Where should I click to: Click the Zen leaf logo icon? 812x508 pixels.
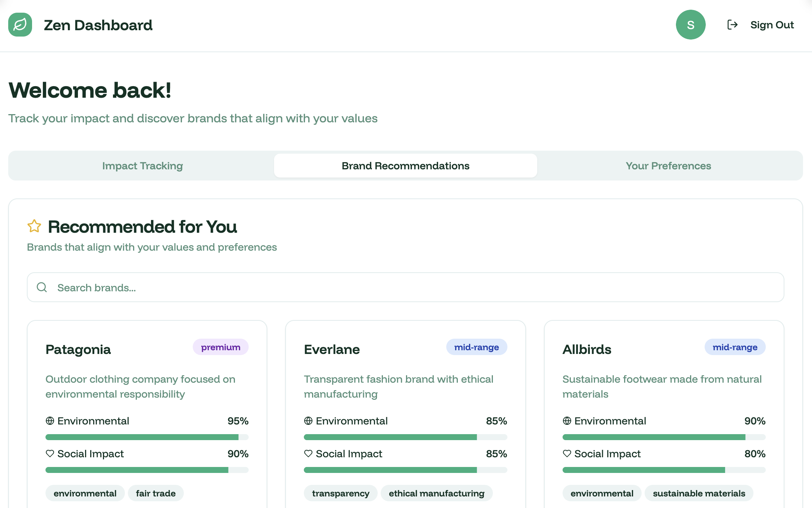click(20, 25)
